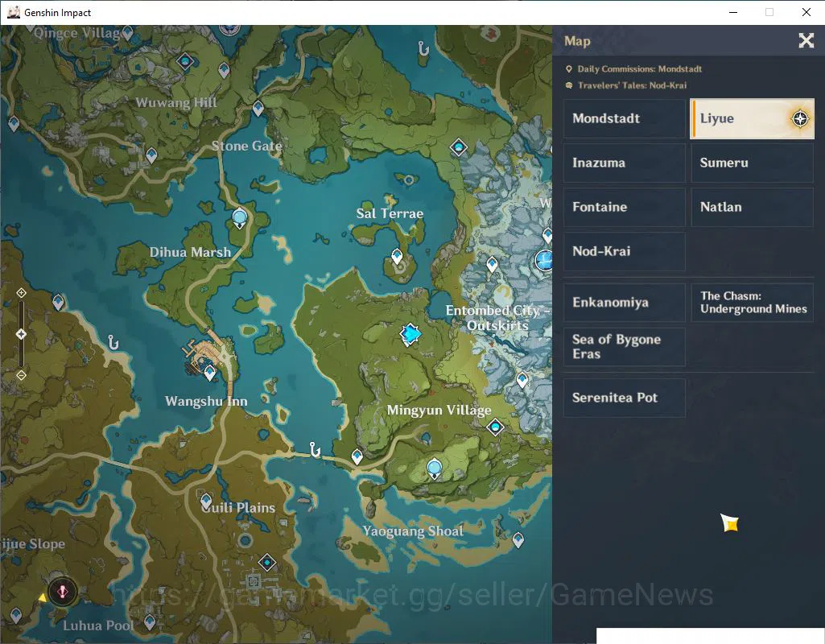
Task: Open the Nod-Krai map
Action: (625, 251)
